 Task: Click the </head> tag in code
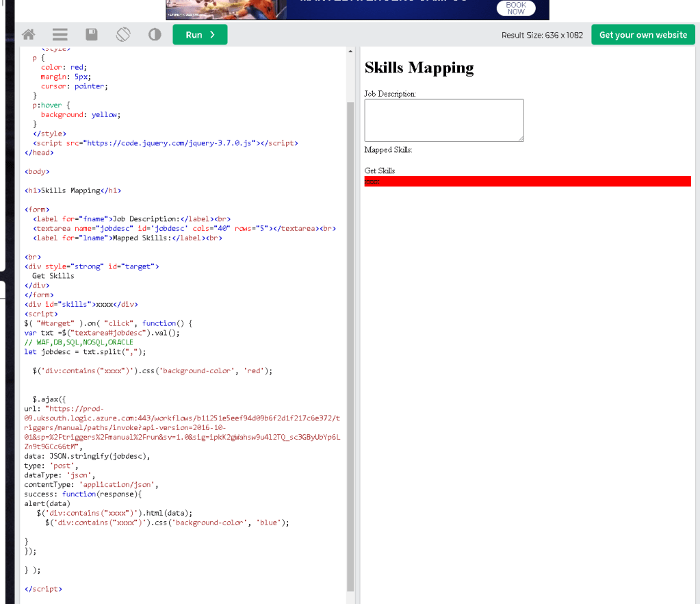(x=39, y=152)
